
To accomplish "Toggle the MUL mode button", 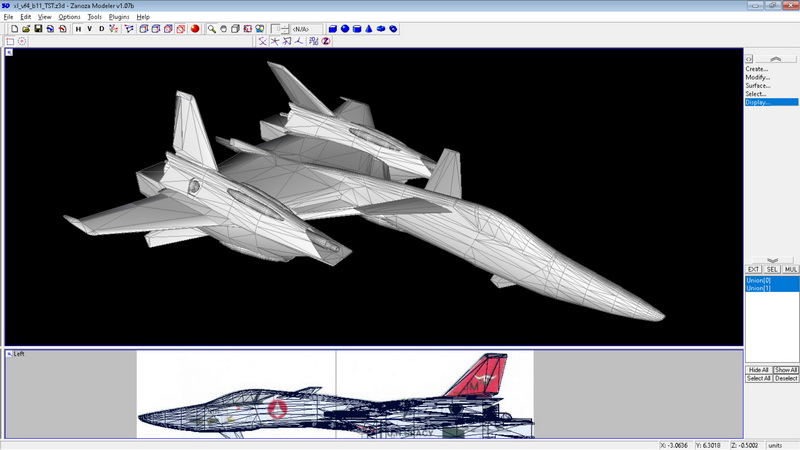I will 791,269.
